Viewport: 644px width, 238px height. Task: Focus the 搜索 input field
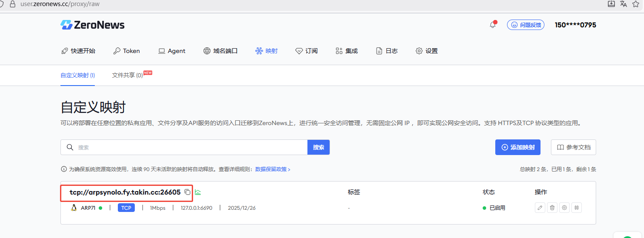click(x=191, y=147)
